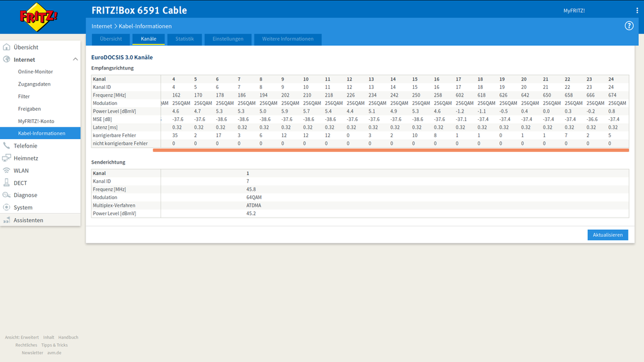Image resolution: width=644 pixels, height=362 pixels.
Task: Open the Weitere Informationen tab
Action: [x=288, y=39]
